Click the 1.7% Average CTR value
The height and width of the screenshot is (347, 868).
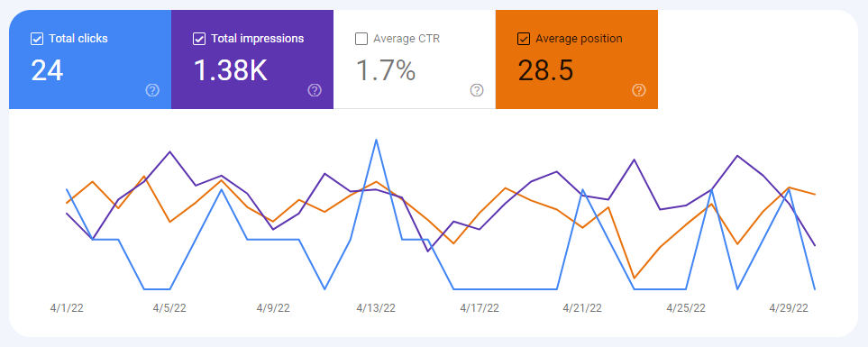click(x=385, y=71)
